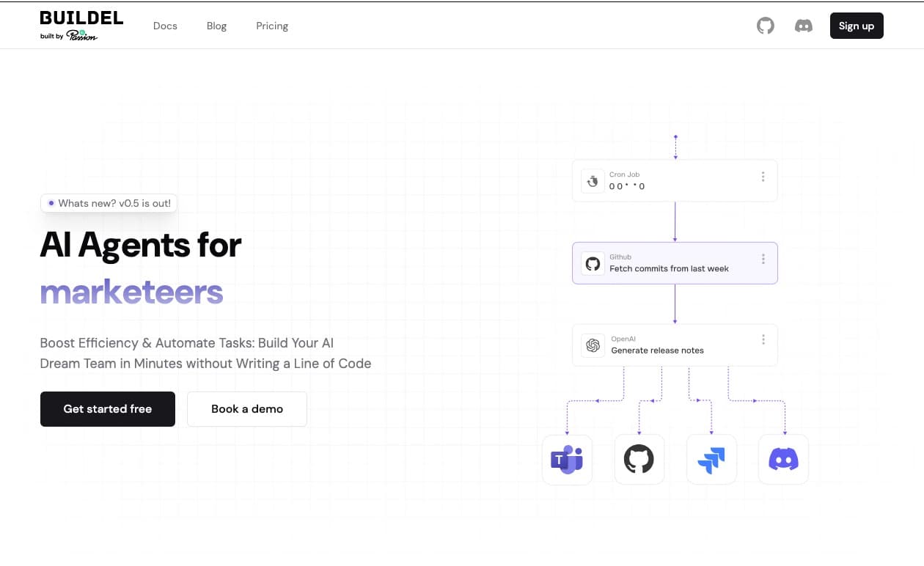Open the Cron Job node options menu
This screenshot has width=924, height=566.
[763, 177]
